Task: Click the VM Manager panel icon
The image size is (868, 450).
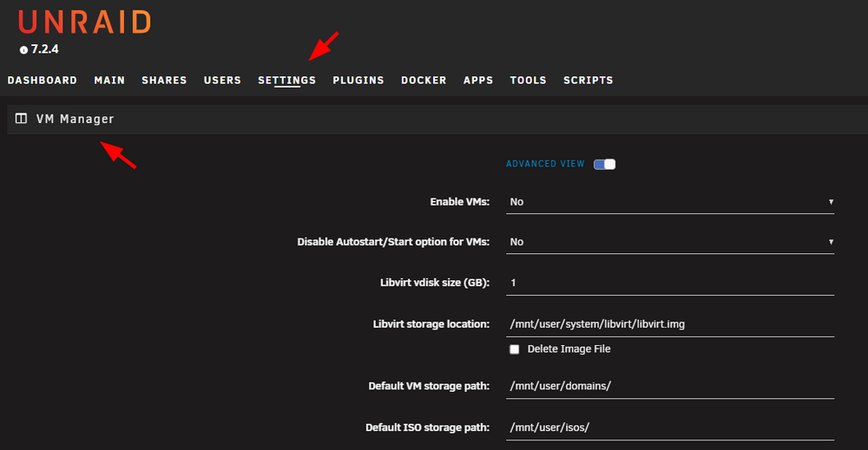Action: pos(21,118)
